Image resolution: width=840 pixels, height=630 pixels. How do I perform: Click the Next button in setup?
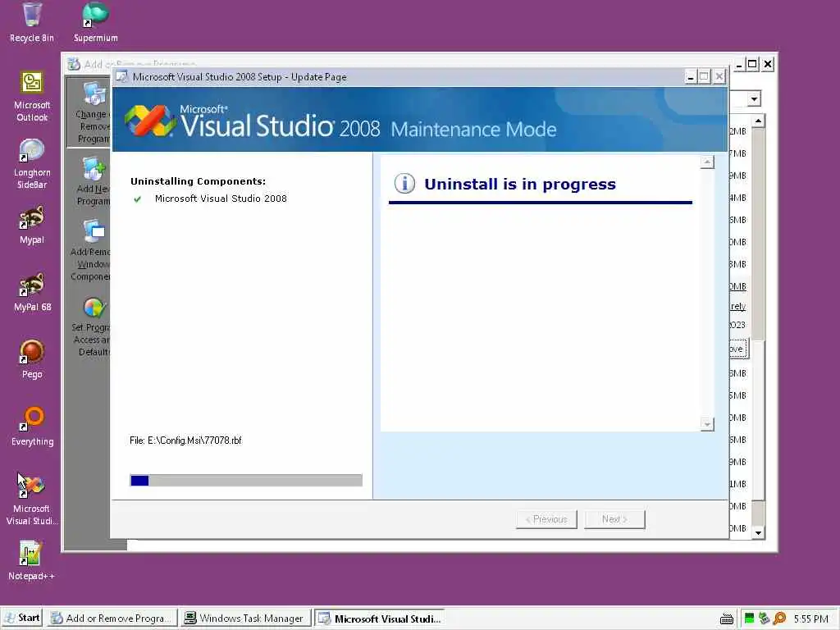[x=614, y=519]
